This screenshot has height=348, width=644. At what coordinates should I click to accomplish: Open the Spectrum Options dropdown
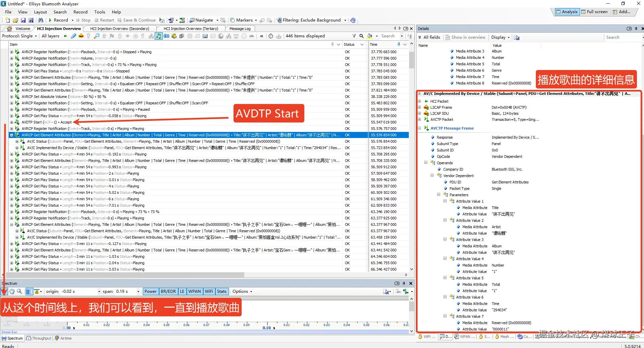tap(242, 291)
